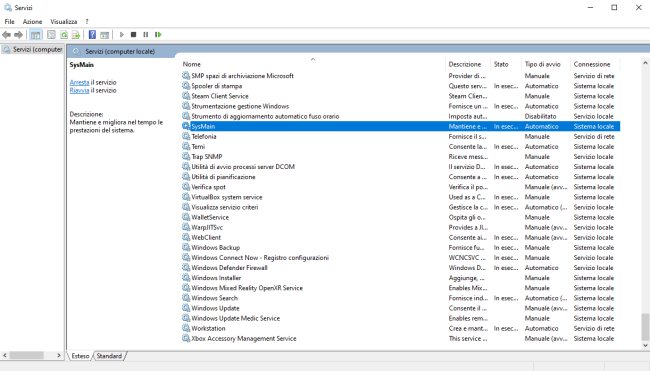Click the Telefonia service gear icon
The height and width of the screenshot is (371, 650).
(x=186, y=136)
